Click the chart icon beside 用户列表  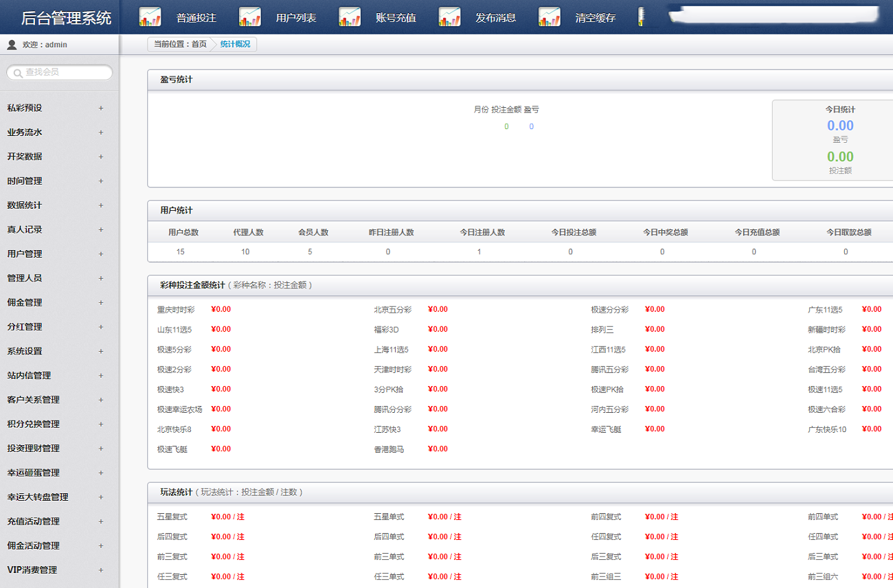click(x=250, y=17)
